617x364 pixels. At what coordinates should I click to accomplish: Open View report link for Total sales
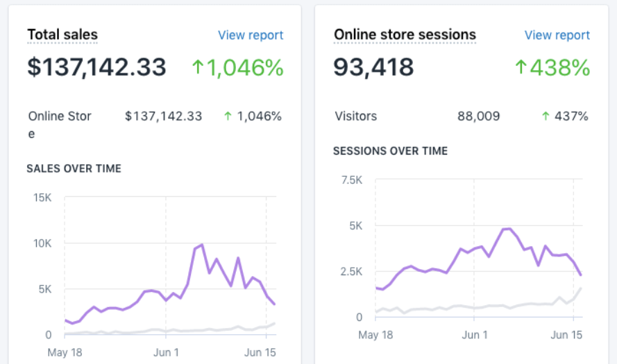(x=251, y=35)
